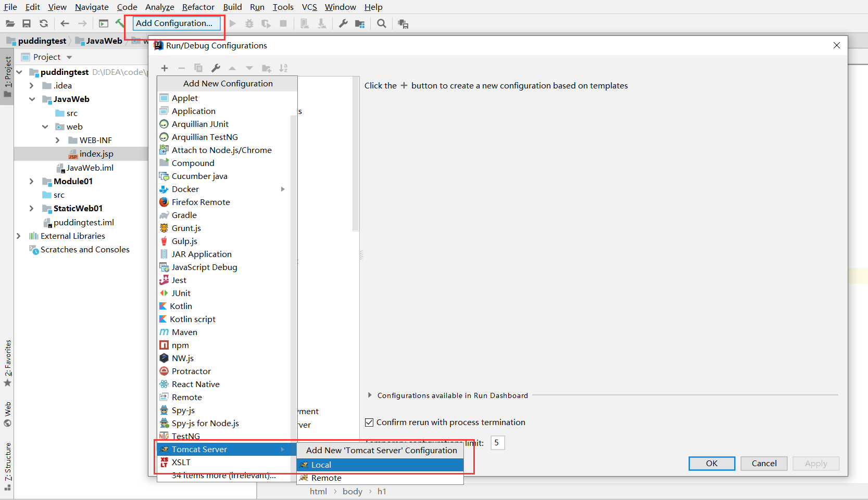Close the Run/Debug Configurations dialog
The image size is (868, 500).
[x=837, y=46]
